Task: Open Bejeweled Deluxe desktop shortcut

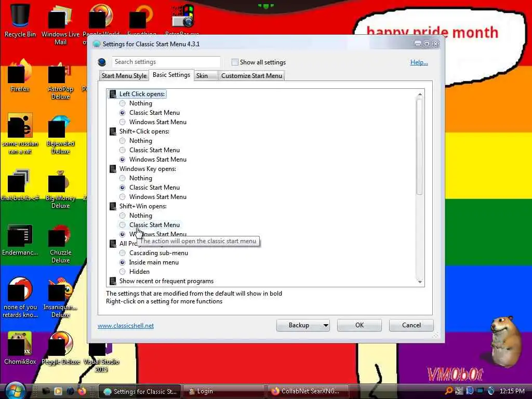Action: pos(60,135)
